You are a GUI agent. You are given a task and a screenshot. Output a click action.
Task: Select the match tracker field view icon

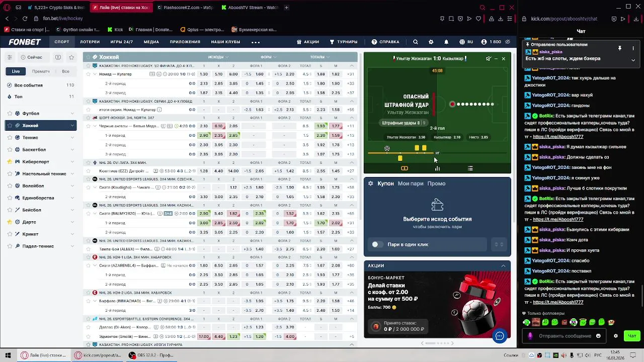(x=404, y=168)
